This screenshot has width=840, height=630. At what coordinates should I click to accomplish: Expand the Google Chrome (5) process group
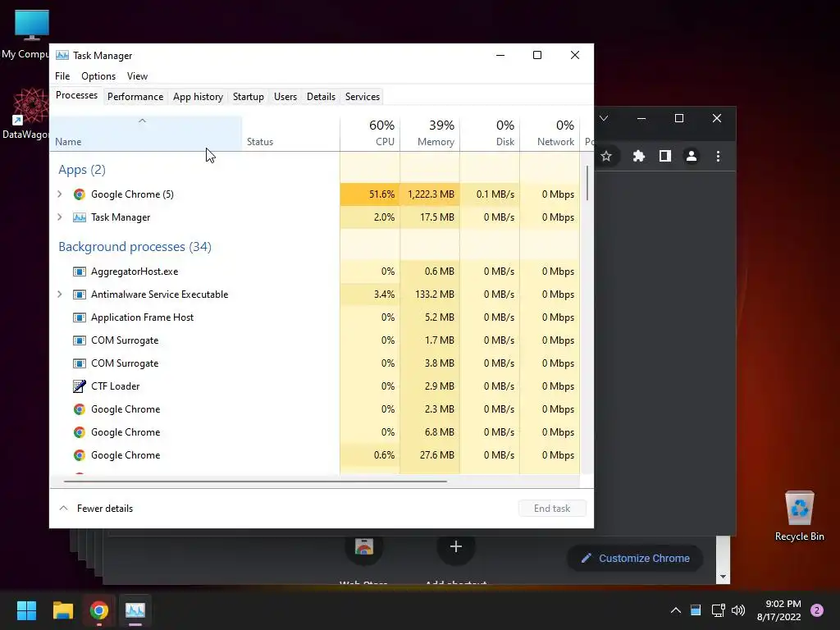point(59,194)
